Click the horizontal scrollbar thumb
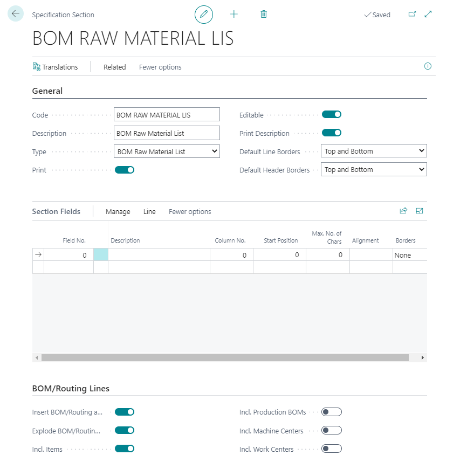 tap(225, 357)
